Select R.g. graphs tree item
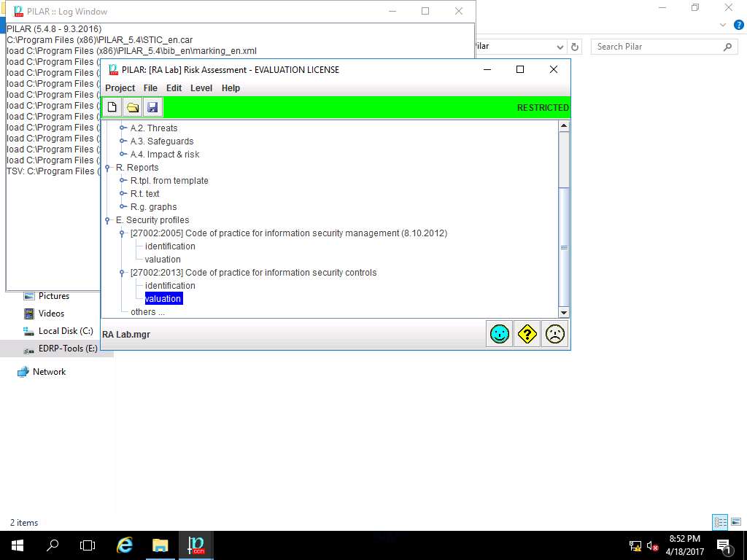Screen dimensions: 747x560 tap(153, 206)
